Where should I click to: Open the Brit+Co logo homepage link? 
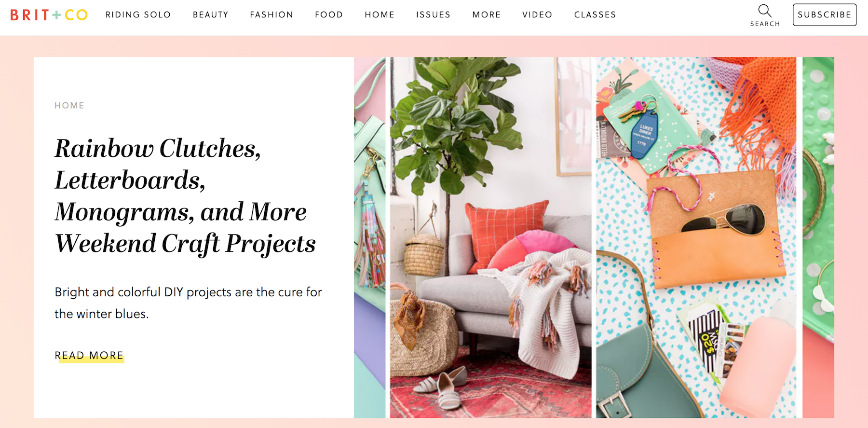click(x=49, y=15)
